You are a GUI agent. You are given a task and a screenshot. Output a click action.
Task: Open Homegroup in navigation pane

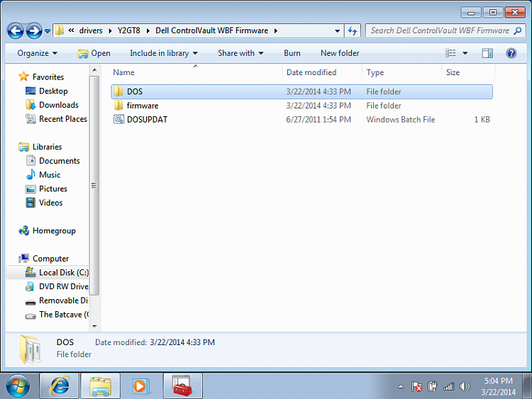pyautogui.click(x=54, y=231)
